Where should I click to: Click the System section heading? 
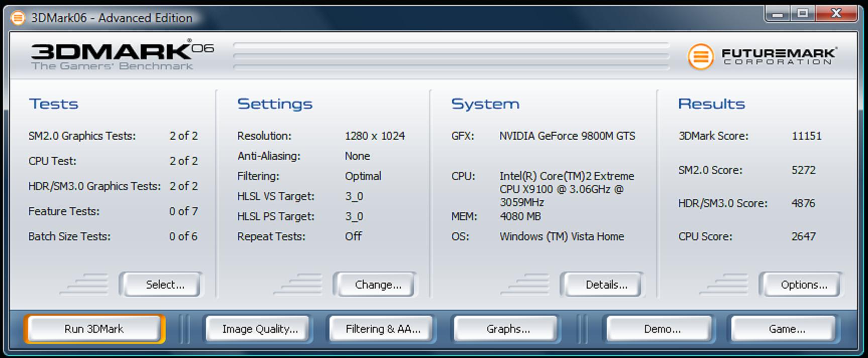pos(485,104)
